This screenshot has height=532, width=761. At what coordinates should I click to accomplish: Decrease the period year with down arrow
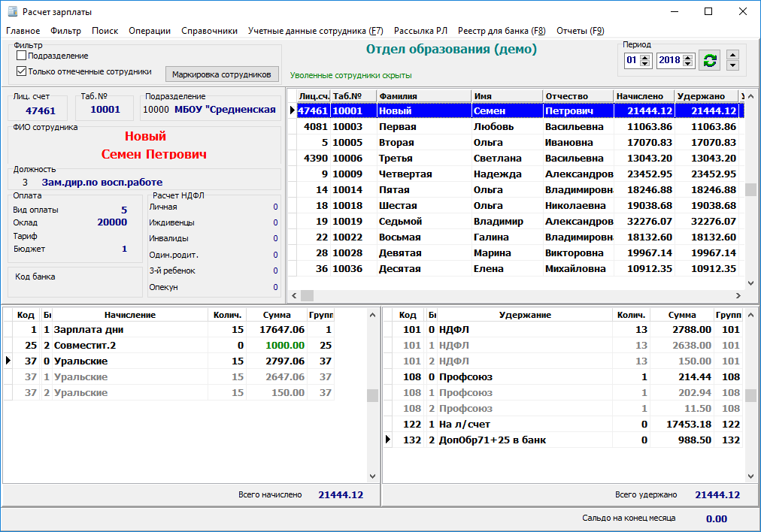687,64
